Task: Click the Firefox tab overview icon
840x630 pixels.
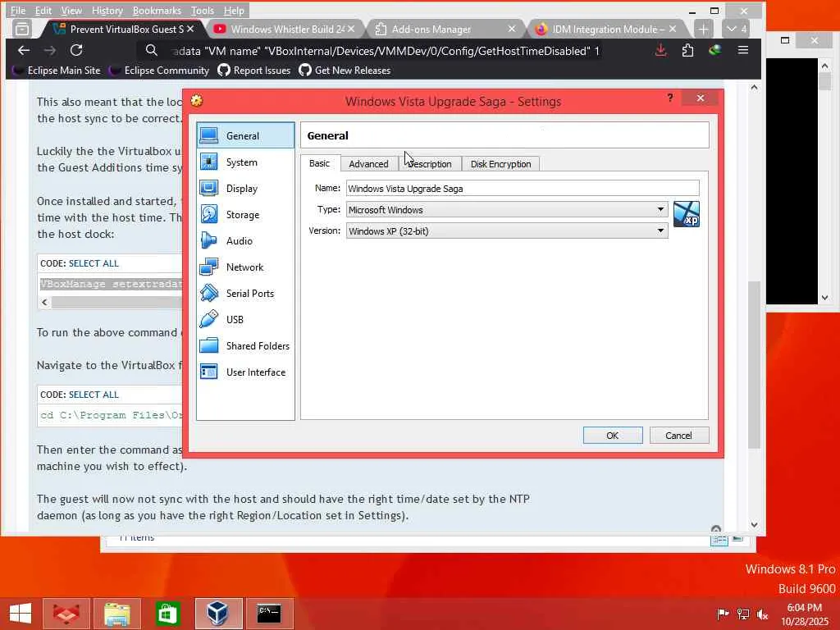Action: click(22, 29)
